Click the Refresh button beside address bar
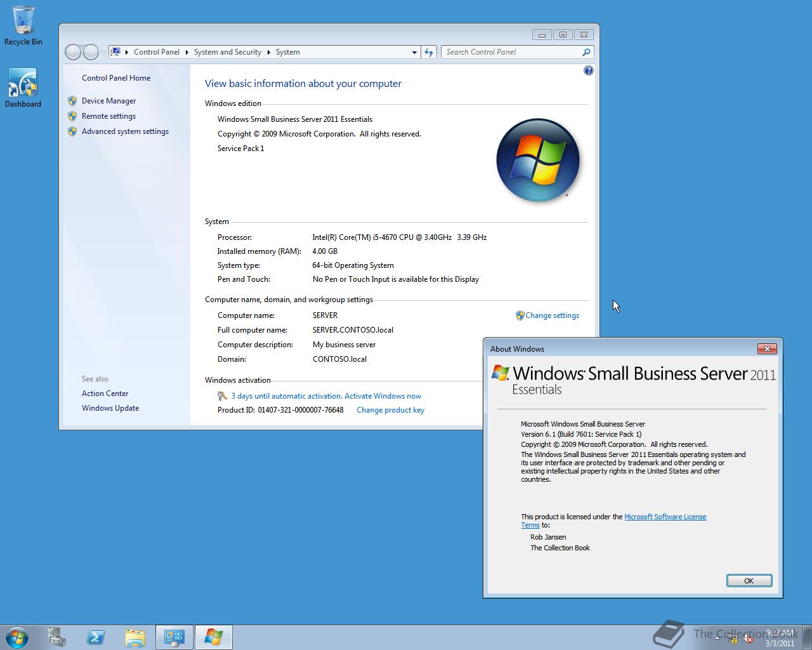Image resolution: width=812 pixels, height=650 pixels. pos(429,52)
